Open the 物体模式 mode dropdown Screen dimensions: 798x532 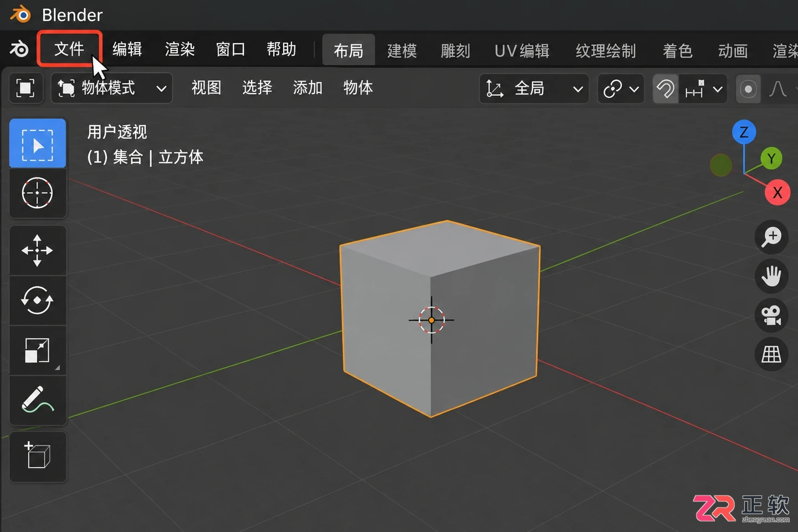(112, 88)
